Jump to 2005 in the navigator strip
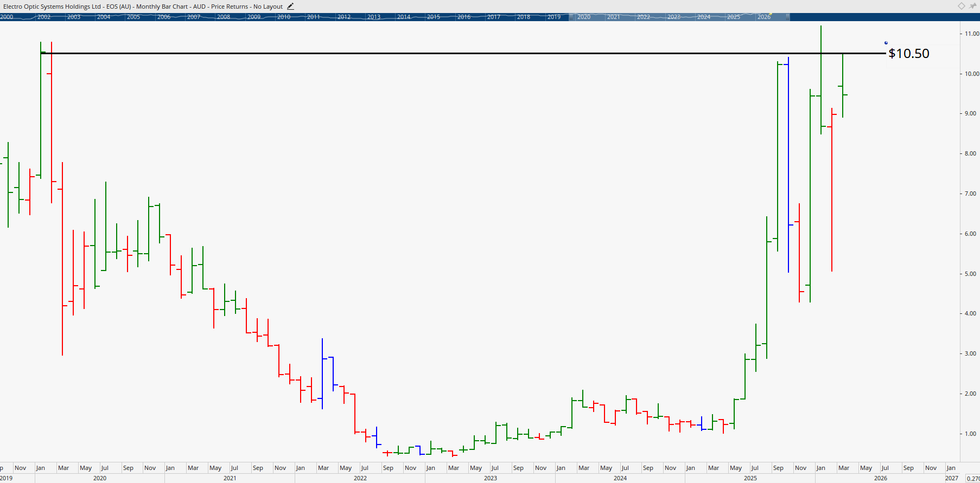Image resolution: width=980 pixels, height=483 pixels. (133, 17)
